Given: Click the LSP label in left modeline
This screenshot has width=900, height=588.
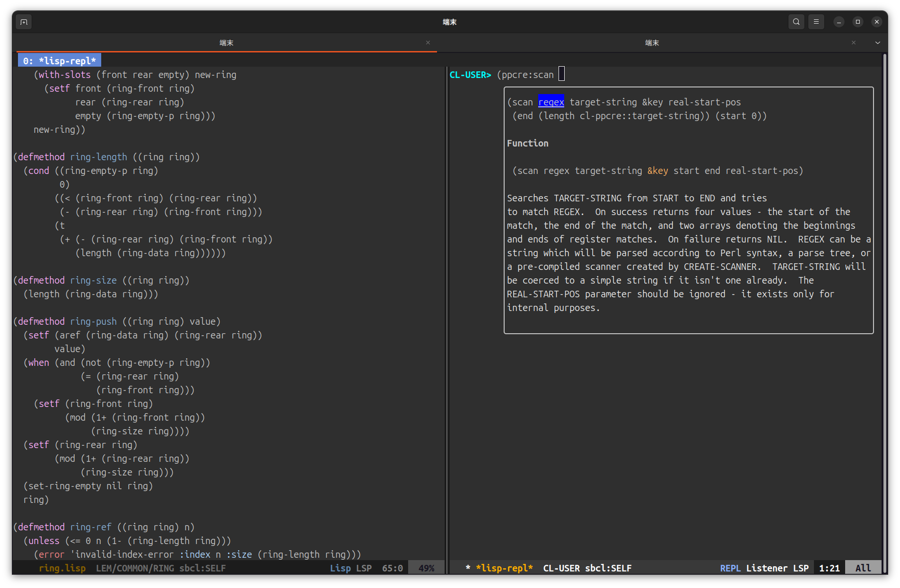Looking at the screenshot, I should click(x=364, y=568).
